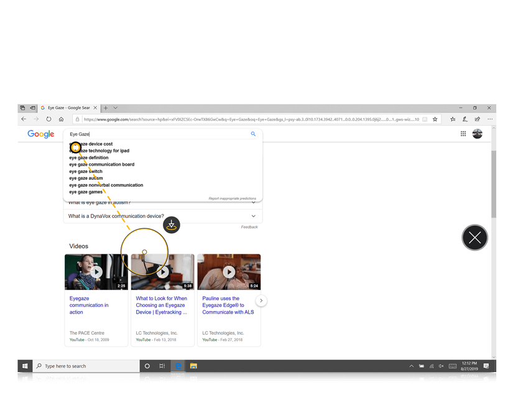Play the 5:24 Pauline Eyegaze Edge video thumbnail
This screenshot has width=513, height=420.
229,272
